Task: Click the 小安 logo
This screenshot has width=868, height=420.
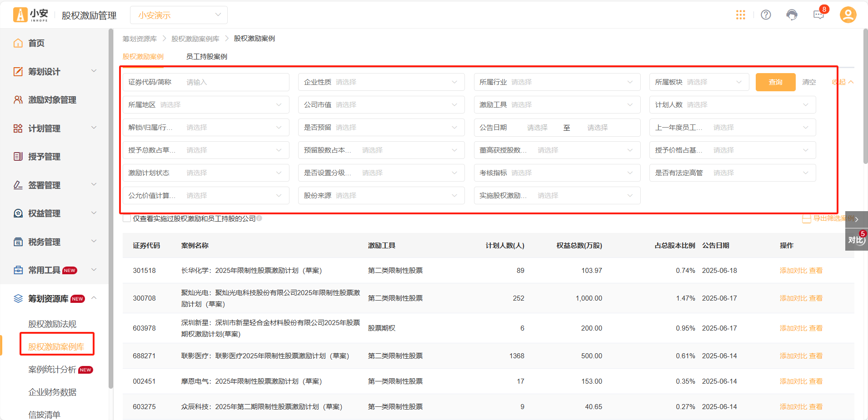Action: click(x=30, y=15)
